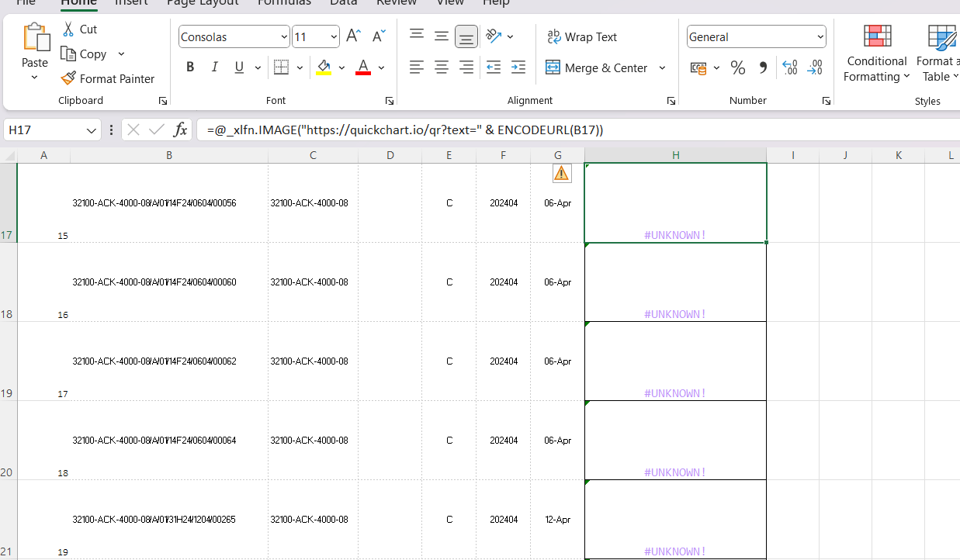Image resolution: width=960 pixels, height=560 pixels.
Task: Apply accounting number format
Action: 698,68
